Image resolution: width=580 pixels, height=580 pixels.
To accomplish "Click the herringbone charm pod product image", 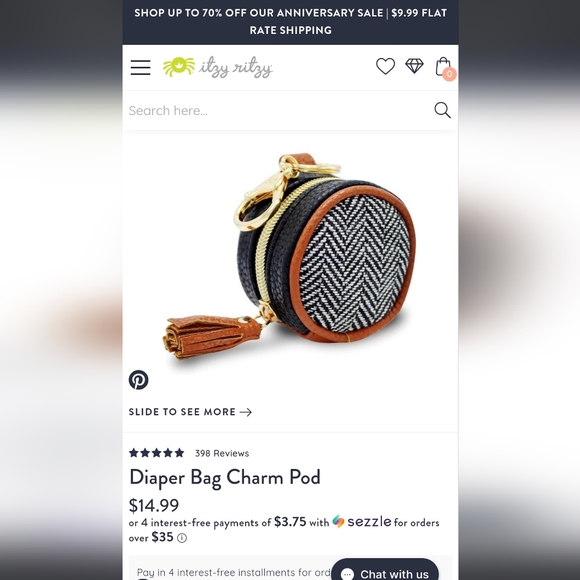I will click(x=290, y=255).
